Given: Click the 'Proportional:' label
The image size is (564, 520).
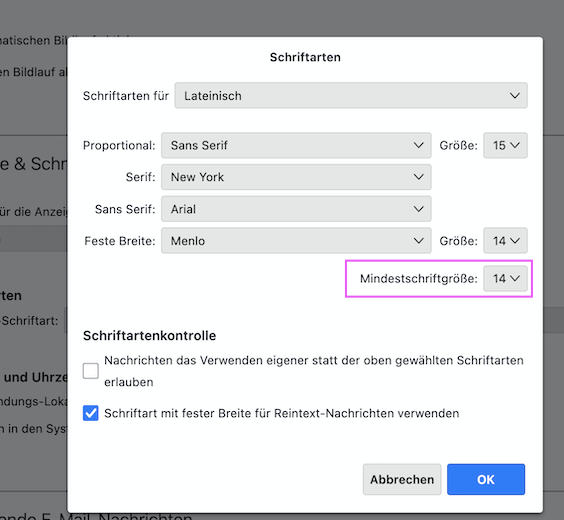Looking at the screenshot, I should point(119,145).
